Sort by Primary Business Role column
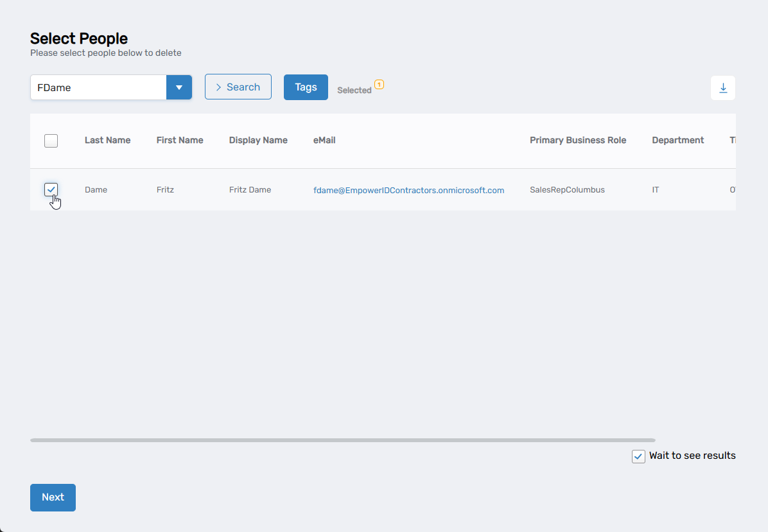This screenshot has width=768, height=532. [x=577, y=141]
